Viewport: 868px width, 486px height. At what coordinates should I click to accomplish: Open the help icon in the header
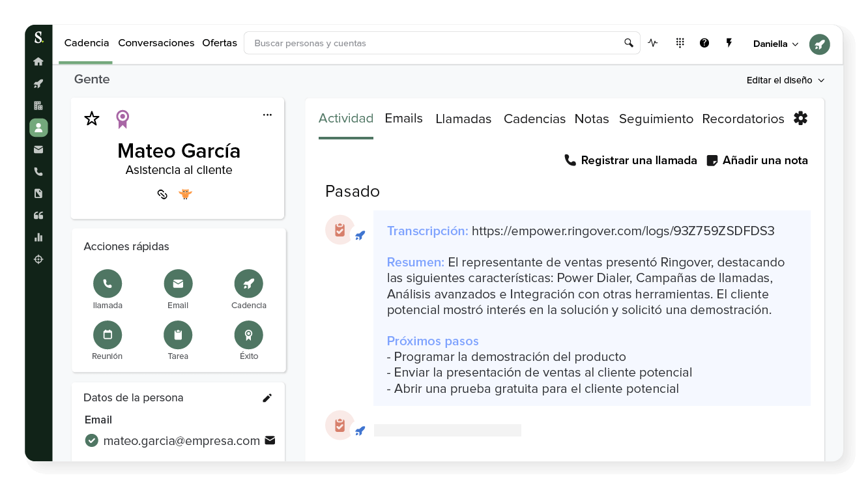[x=704, y=42]
